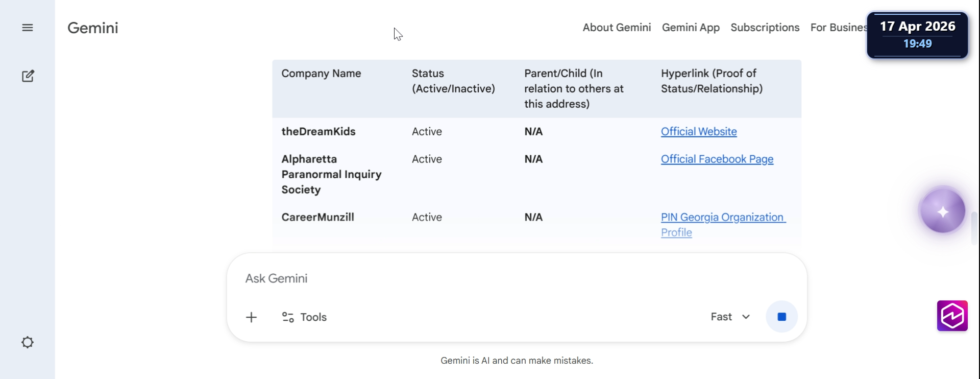Open the Subscriptions menu item
The height and width of the screenshot is (379, 980).
[765, 28]
